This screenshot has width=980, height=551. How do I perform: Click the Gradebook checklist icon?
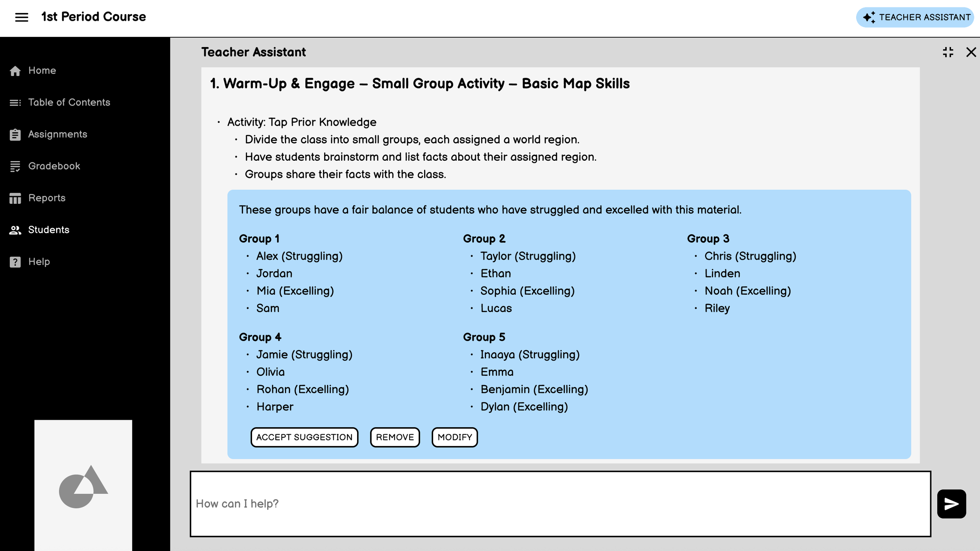15,167
